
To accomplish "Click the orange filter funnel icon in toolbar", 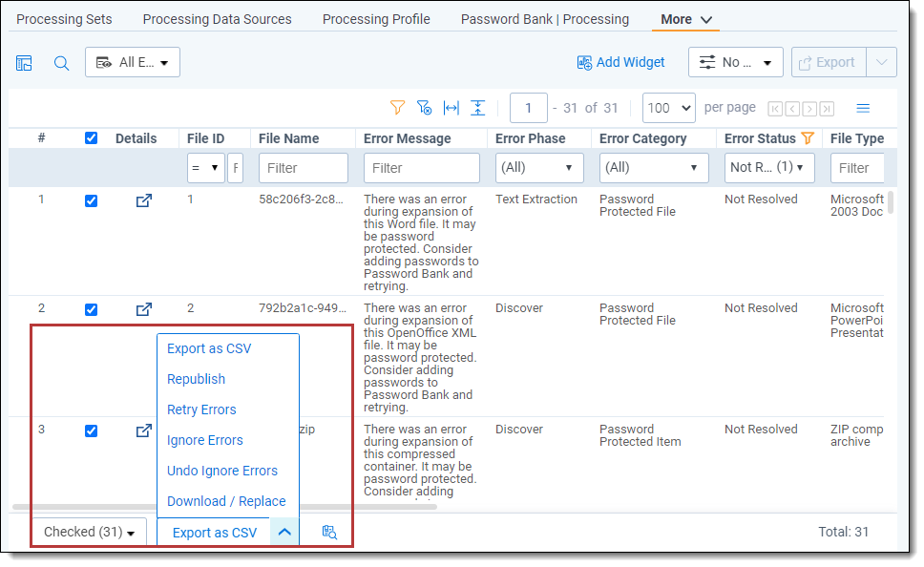I will tap(397, 108).
